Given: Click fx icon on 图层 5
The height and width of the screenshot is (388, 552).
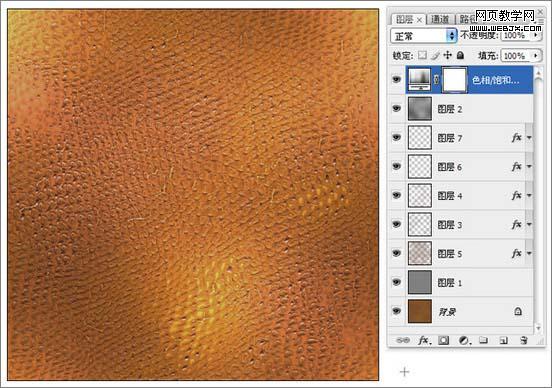Looking at the screenshot, I should pos(516,253).
